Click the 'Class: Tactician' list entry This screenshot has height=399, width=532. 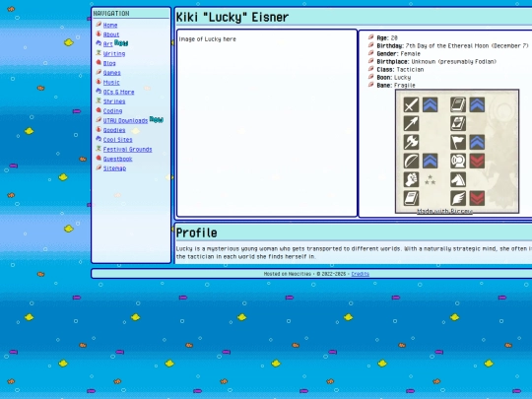400,70
